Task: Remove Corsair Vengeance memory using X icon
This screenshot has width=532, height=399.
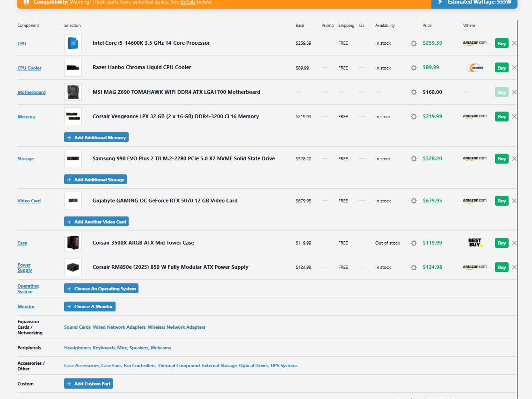Action: (x=514, y=116)
